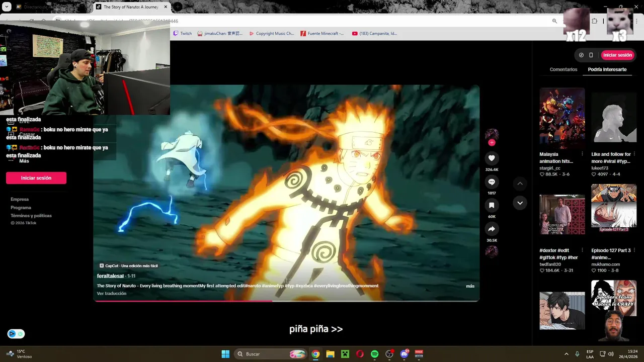Toggle the blue switch at bottom left

[x=16, y=334]
